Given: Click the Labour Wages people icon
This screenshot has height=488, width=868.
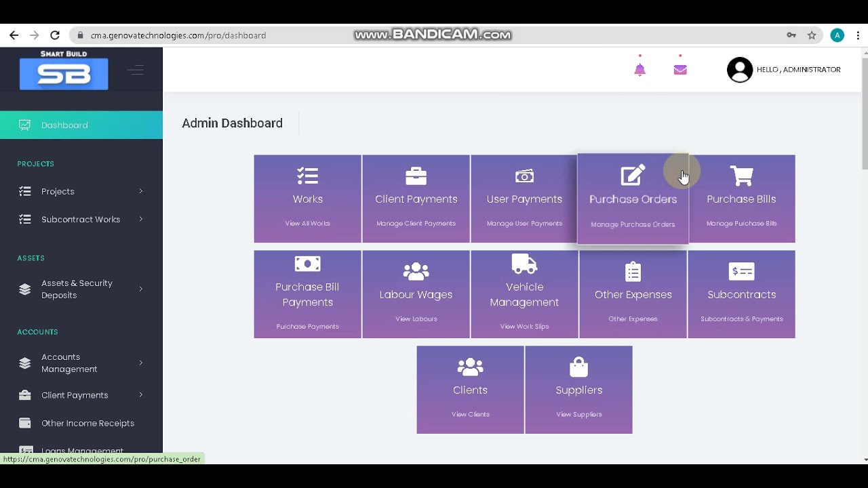Looking at the screenshot, I should pyautogui.click(x=416, y=272).
